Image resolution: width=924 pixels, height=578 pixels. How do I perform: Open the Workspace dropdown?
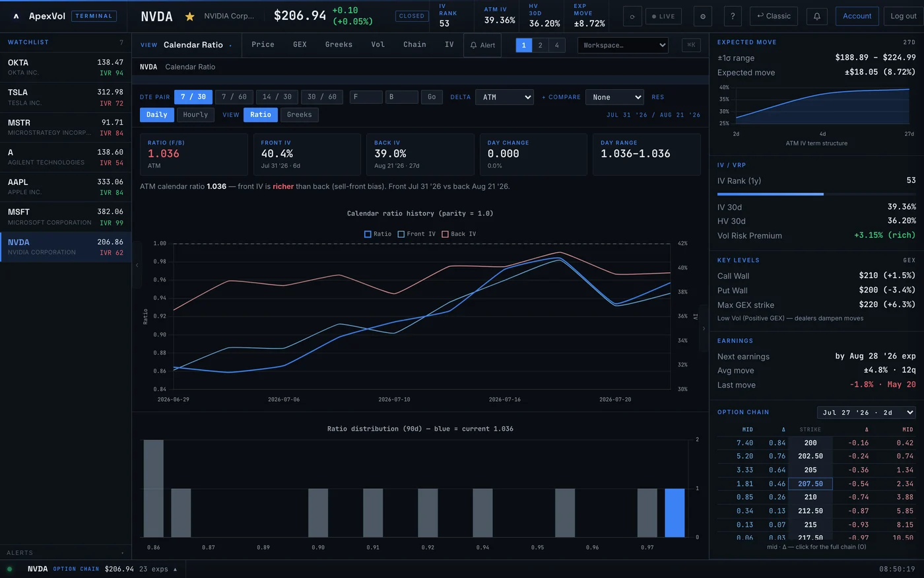[x=623, y=45]
